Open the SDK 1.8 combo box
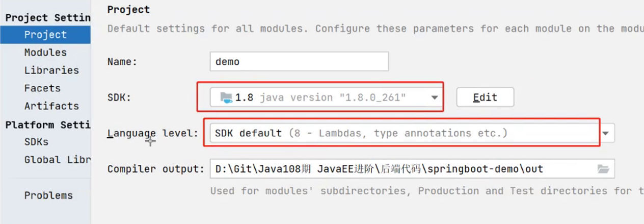 coord(326,97)
